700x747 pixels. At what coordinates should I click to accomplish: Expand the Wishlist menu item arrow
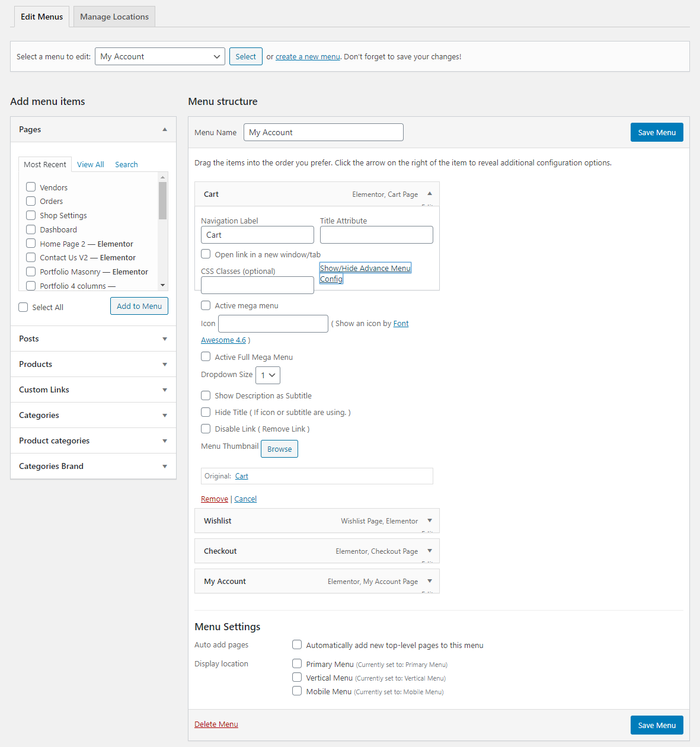(x=430, y=521)
